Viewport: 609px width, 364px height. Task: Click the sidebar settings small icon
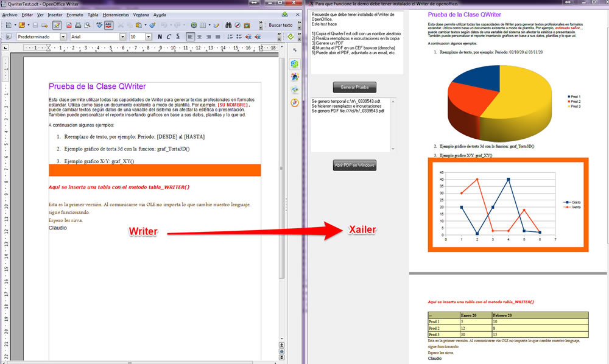tap(295, 50)
